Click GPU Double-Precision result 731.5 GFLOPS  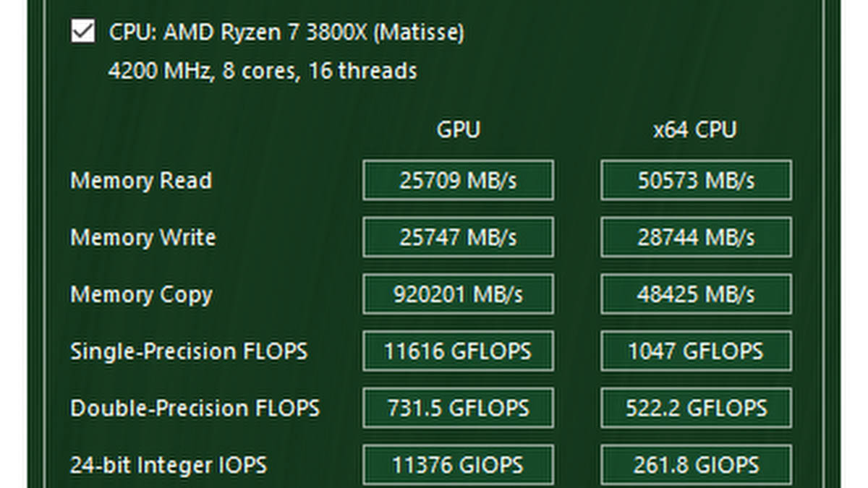(x=458, y=408)
